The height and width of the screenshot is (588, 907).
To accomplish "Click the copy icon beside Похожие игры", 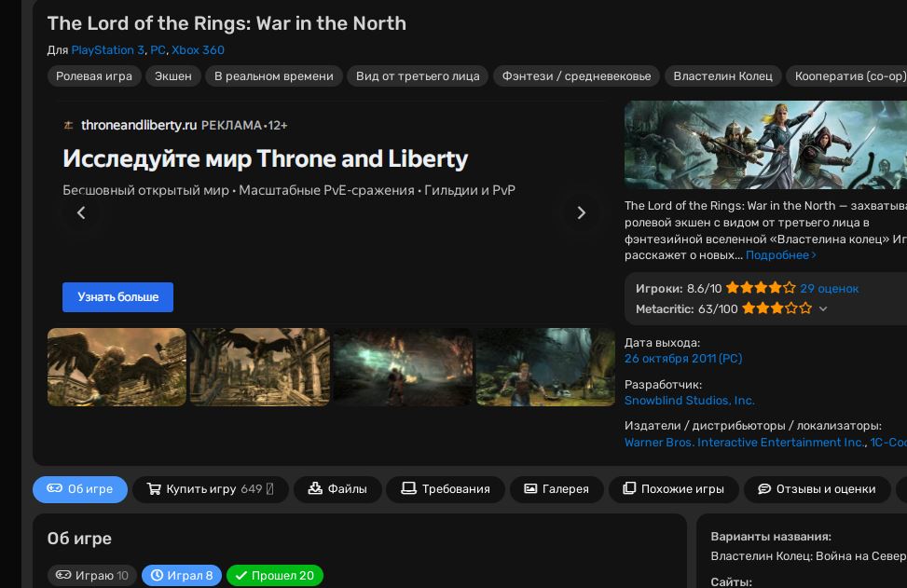I will [x=629, y=488].
